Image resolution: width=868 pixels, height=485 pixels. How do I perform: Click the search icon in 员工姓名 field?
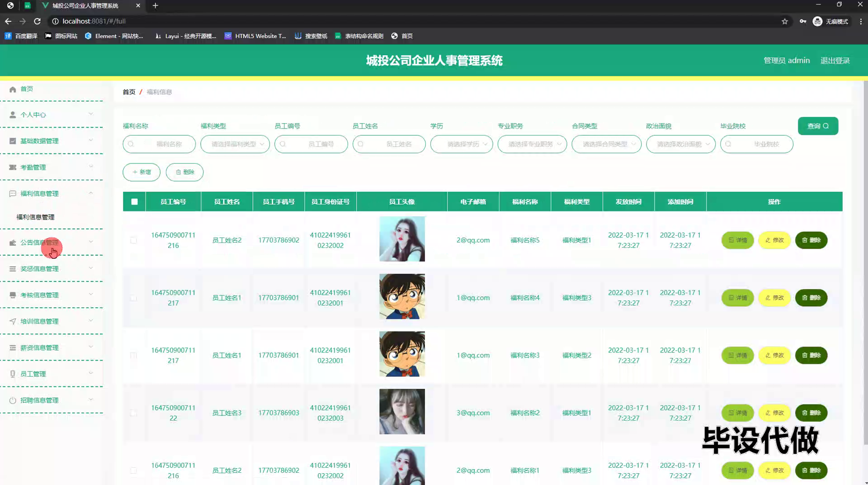[361, 144]
